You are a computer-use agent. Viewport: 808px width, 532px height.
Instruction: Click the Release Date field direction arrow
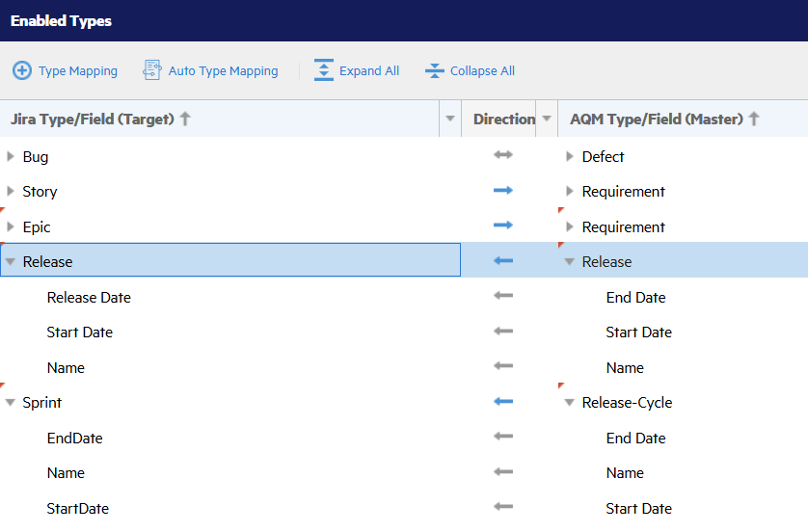pos(503,297)
